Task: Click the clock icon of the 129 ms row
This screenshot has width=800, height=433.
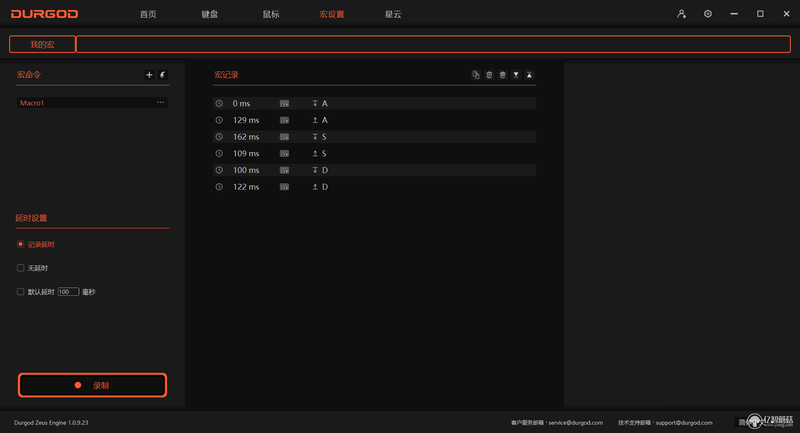Action: [x=219, y=120]
